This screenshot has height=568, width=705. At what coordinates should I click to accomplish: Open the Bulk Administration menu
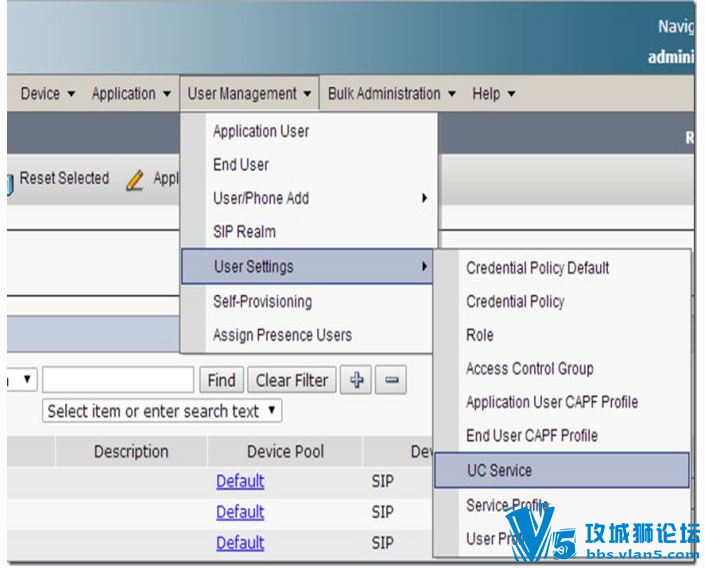392,94
